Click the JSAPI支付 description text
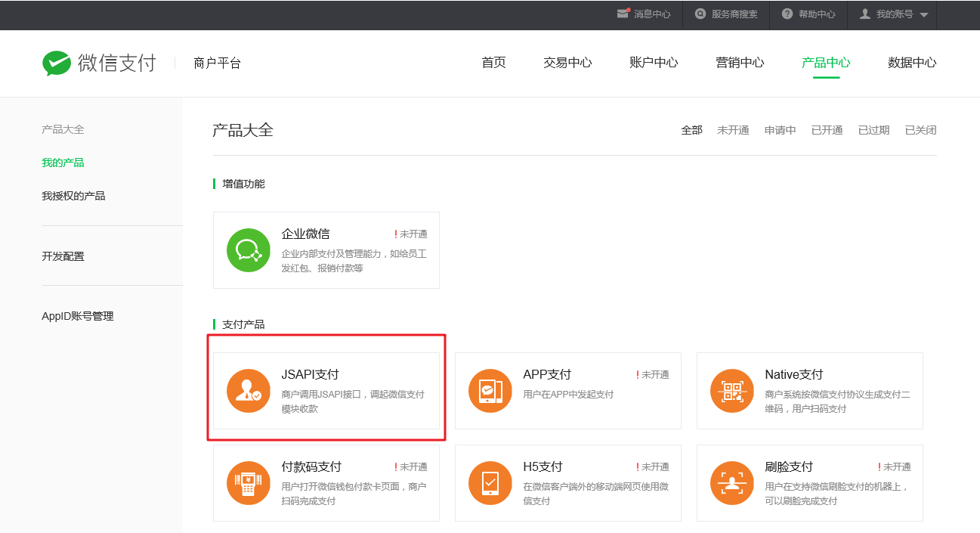Viewport: 980px width, 533px height. tap(353, 401)
